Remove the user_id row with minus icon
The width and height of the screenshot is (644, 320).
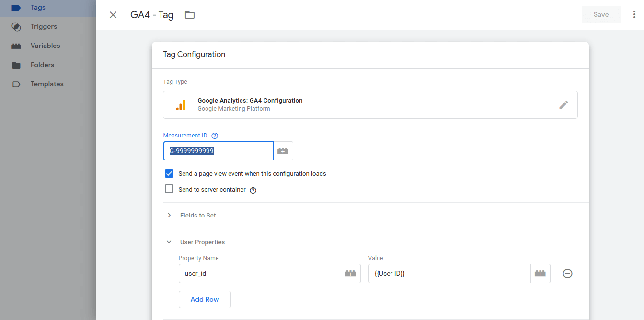(x=567, y=274)
